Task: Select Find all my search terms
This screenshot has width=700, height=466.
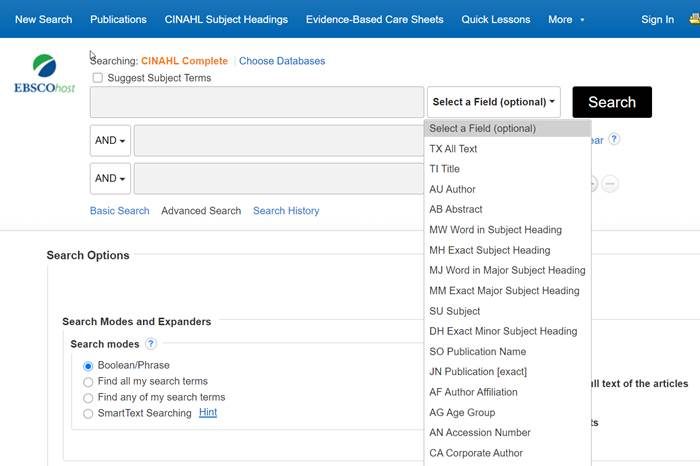Action: [88, 382]
